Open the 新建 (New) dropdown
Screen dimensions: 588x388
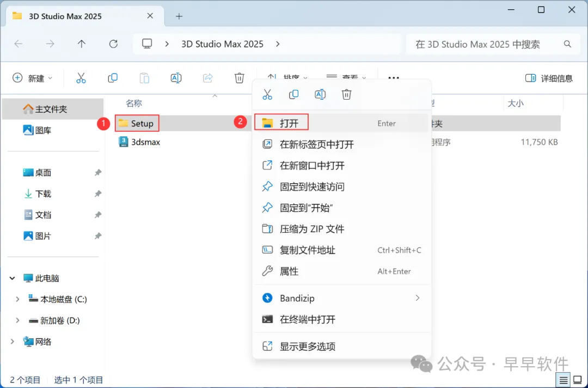pos(33,78)
